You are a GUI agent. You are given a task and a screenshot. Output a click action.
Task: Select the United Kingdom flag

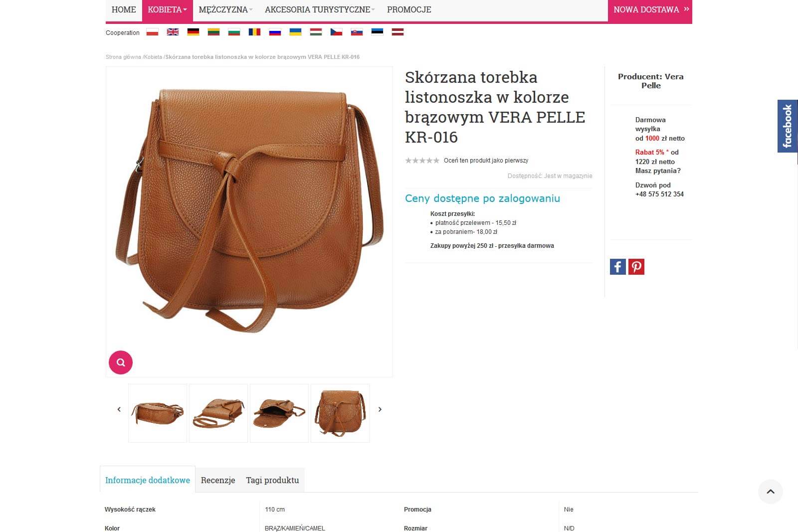click(173, 32)
